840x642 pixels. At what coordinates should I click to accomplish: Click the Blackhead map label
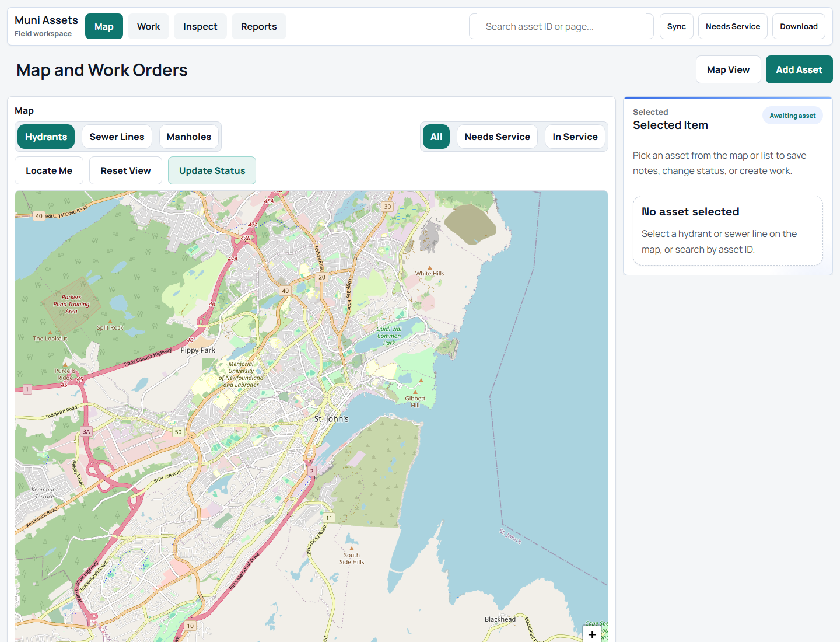500,619
